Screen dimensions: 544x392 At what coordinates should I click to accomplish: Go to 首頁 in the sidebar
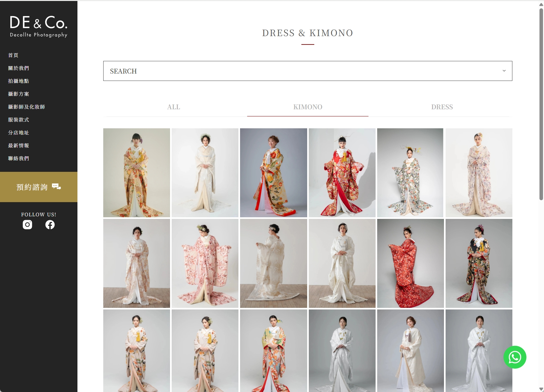13,55
